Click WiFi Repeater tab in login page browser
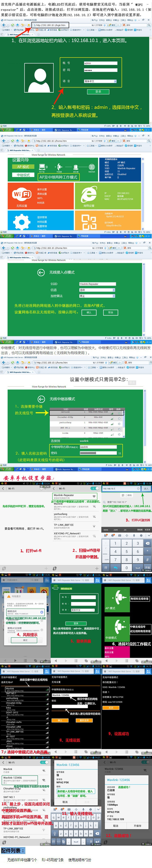 click(x=20, y=34)
